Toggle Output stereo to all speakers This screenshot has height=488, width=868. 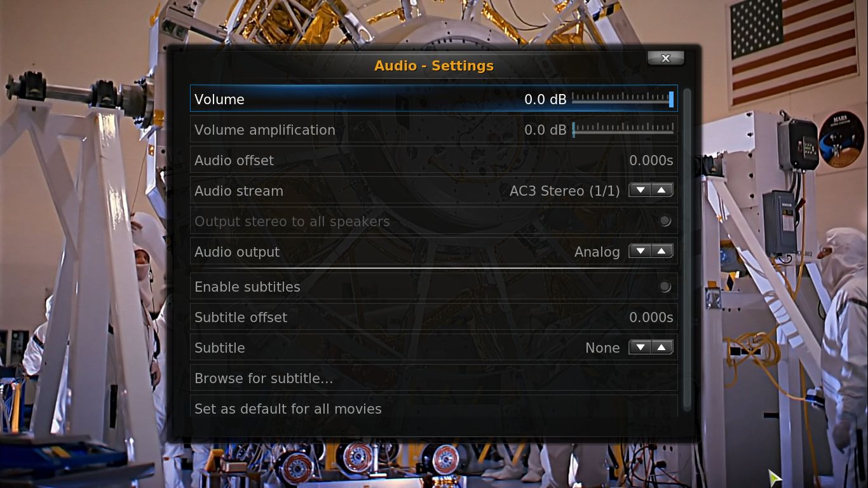click(665, 221)
